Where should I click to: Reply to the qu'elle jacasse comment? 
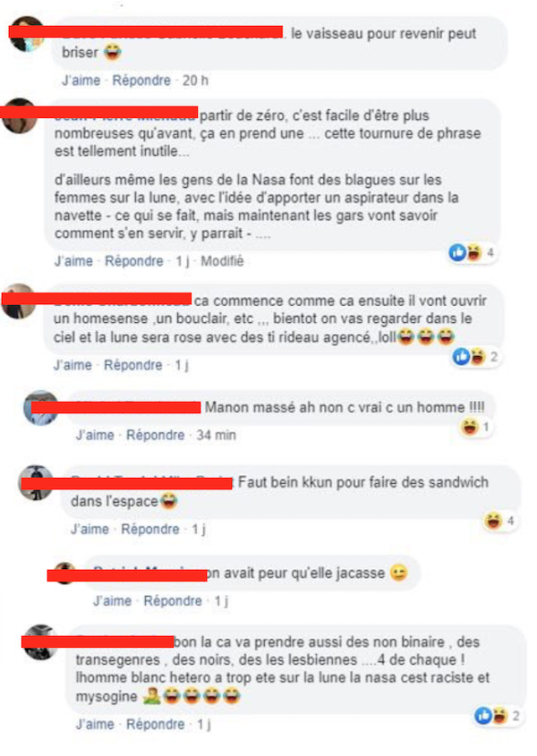coord(173,601)
